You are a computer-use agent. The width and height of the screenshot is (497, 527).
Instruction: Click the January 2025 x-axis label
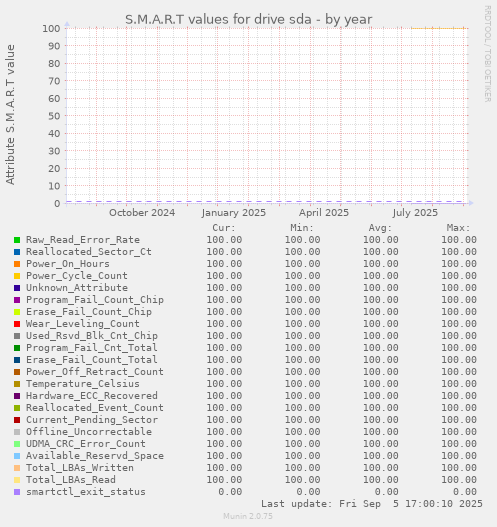tap(234, 213)
